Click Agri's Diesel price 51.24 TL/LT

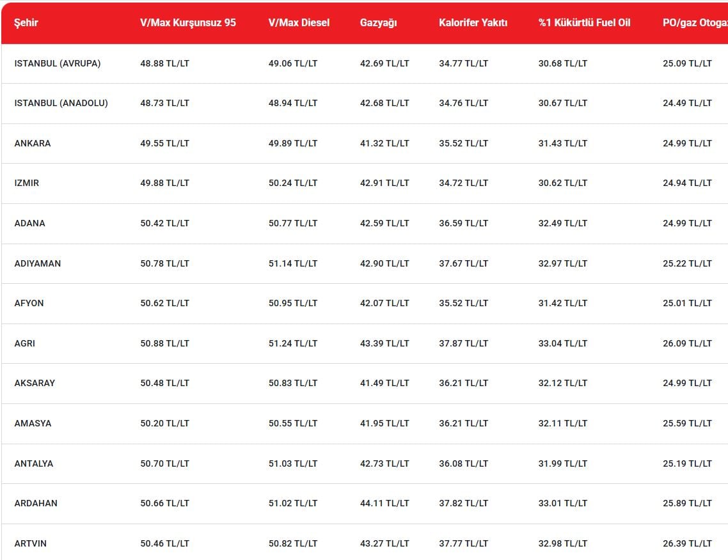click(293, 343)
